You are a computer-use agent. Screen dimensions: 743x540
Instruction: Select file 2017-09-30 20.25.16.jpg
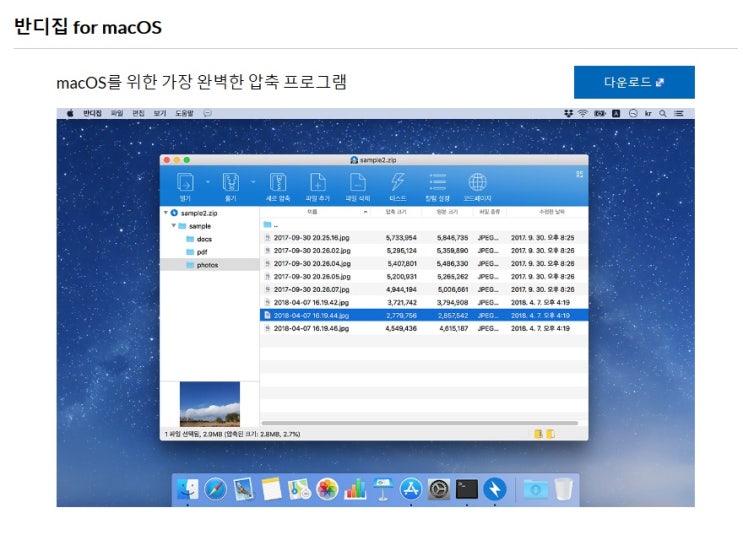click(424, 238)
